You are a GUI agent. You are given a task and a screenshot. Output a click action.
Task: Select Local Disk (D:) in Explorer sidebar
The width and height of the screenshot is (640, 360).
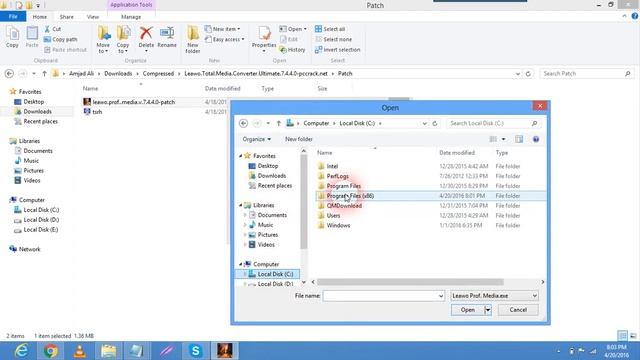pyautogui.click(x=41, y=220)
